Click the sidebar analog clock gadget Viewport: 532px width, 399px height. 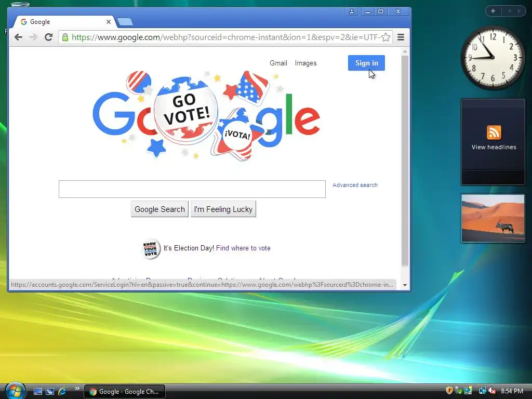[x=493, y=58]
